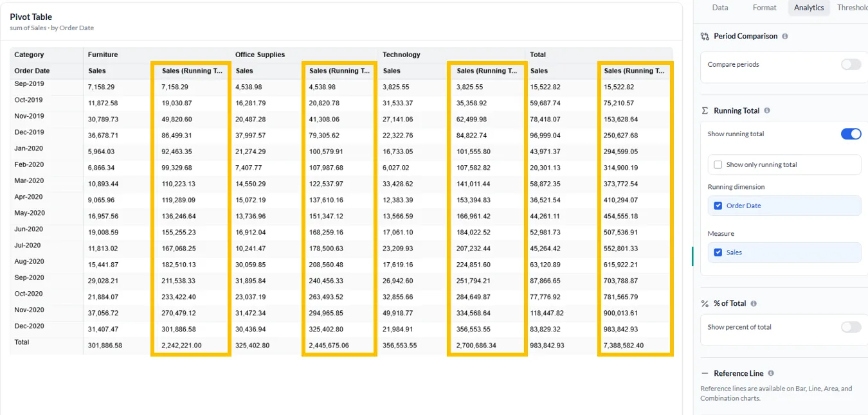Uncheck the Sales measure checkbox
Viewport: 868px width, 415px height.
click(718, 252)
